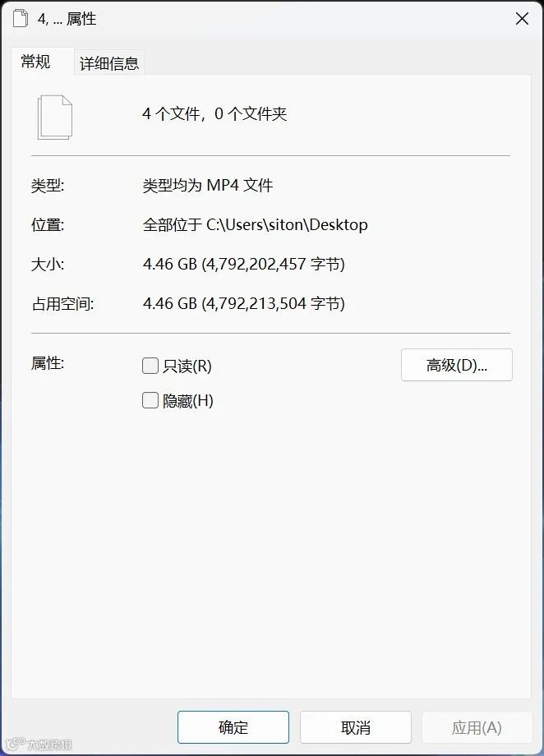Open the 详细信息 tab
Image resolution: width=544 pixels, height=756 pixels.
tap(109, 63)
